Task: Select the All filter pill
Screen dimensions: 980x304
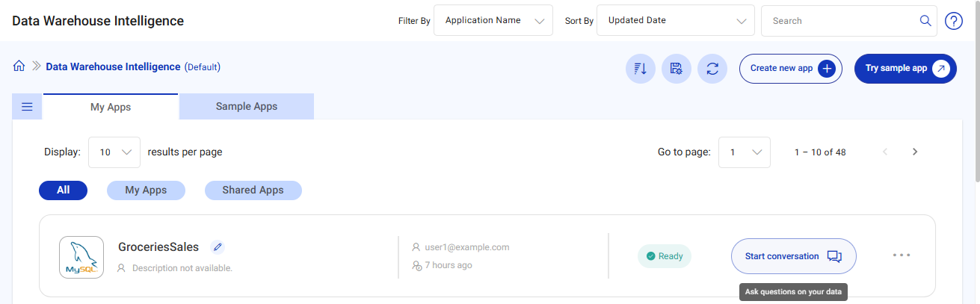Action: point(63,190)
